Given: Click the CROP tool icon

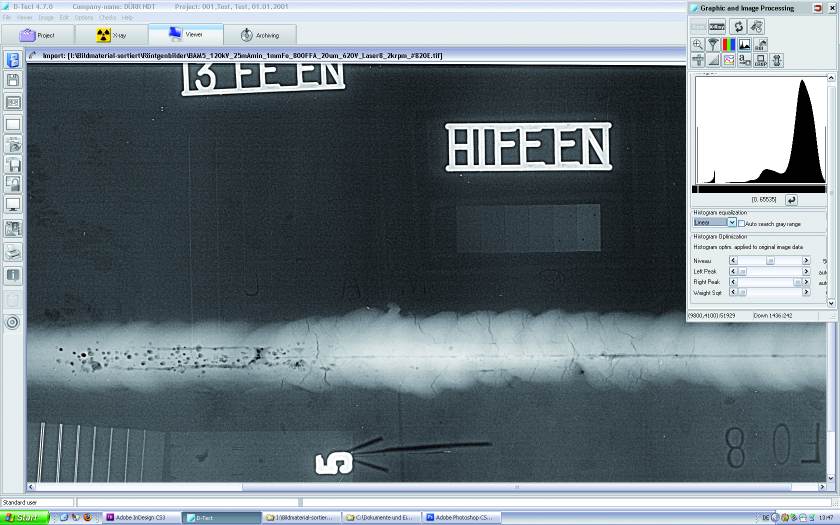Looking at the screenshot, I should coord(761,60).
